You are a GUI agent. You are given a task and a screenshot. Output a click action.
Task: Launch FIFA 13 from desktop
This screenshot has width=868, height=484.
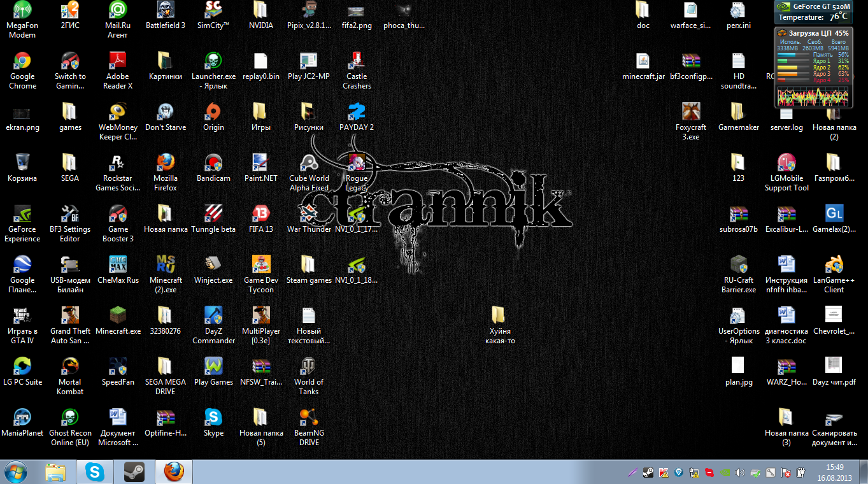261,219
